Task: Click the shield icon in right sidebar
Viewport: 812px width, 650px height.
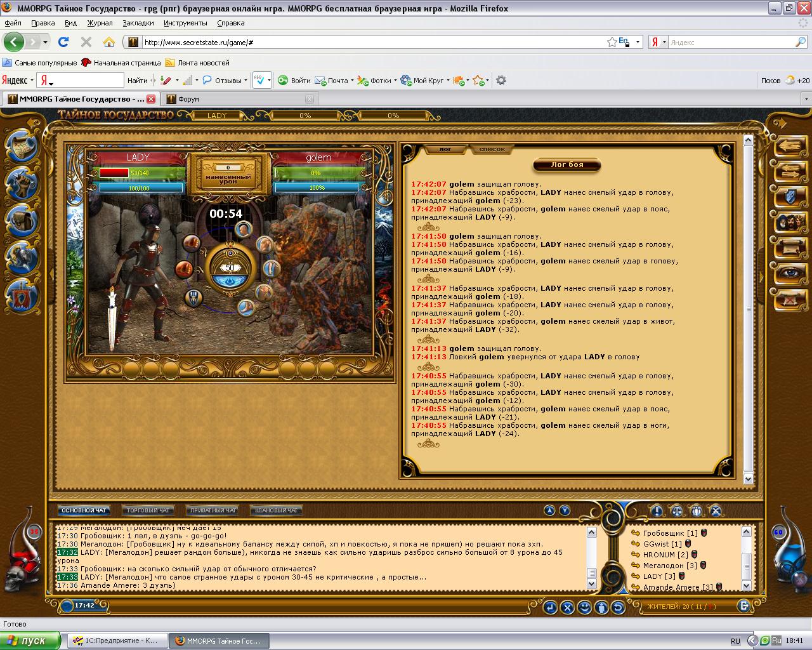Action: [x=790, y=197]
